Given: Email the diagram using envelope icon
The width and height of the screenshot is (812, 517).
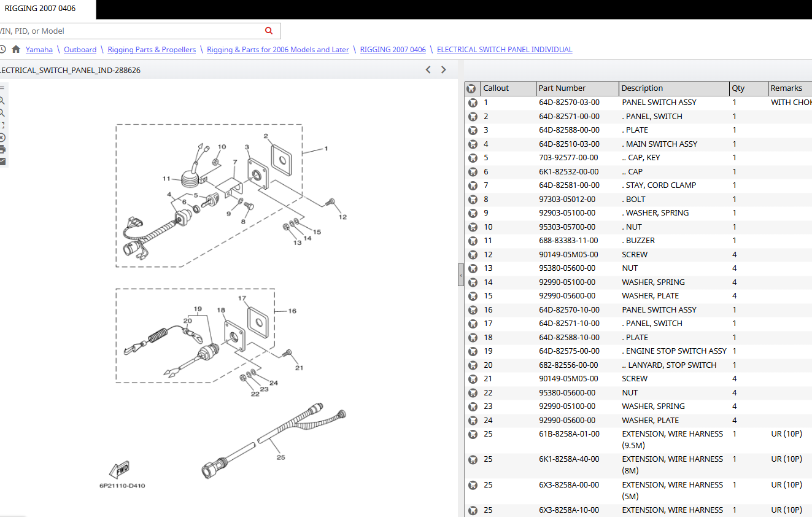Looking at the screenshot, I should [x=2, y=161].
